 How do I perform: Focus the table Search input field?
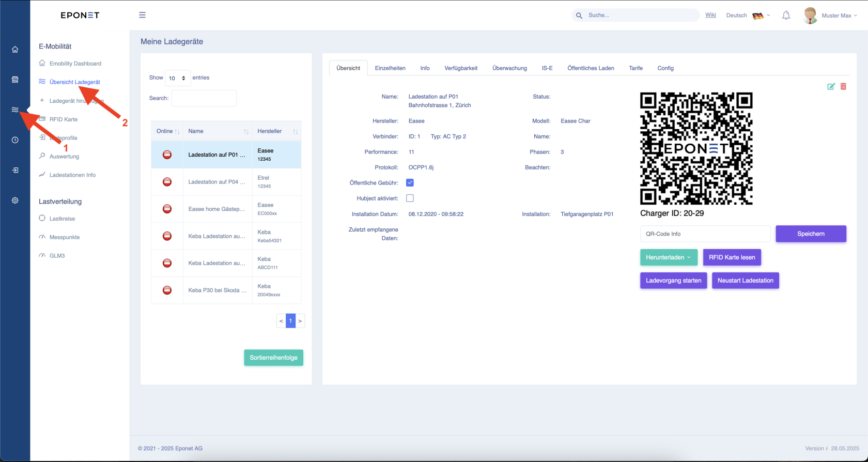click(204, 98)
